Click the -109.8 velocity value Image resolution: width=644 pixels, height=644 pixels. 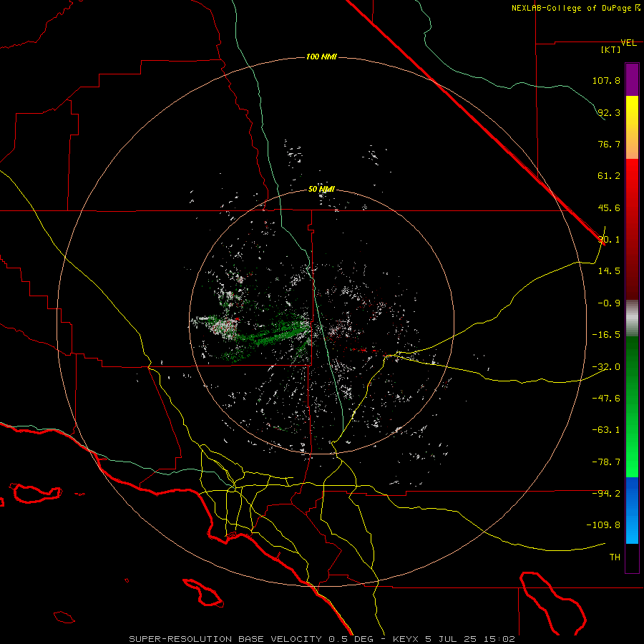(603, 525)
